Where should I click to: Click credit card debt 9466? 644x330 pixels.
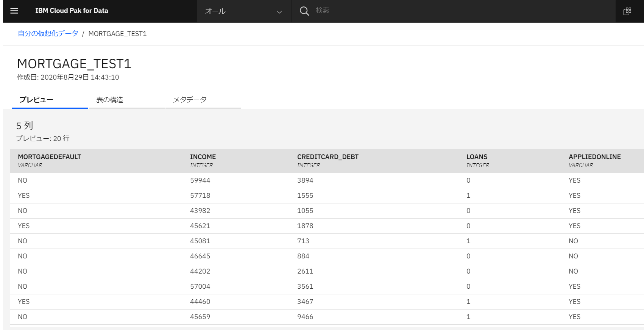click(x=305, y=317)
